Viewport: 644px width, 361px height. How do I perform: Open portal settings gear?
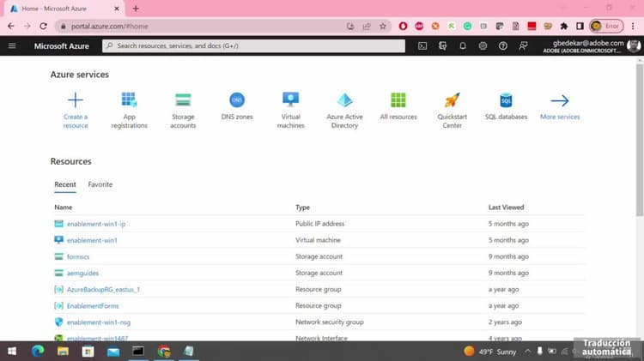tap(483, 46)
